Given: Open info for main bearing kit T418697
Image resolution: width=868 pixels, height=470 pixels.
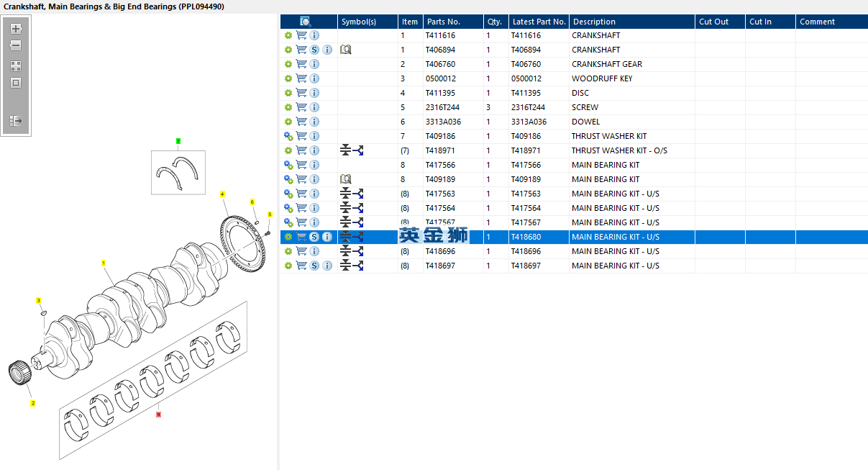Looking at the screenshot, I should 327,266.
